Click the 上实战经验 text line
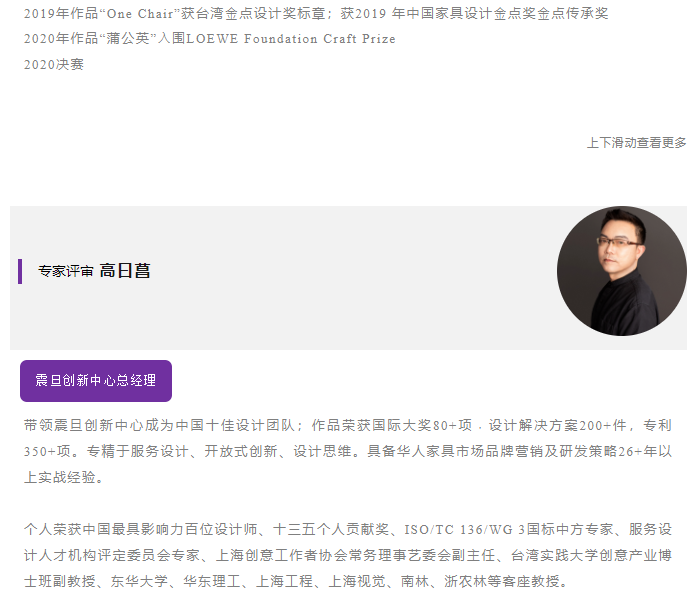 (x=64, y=477)
